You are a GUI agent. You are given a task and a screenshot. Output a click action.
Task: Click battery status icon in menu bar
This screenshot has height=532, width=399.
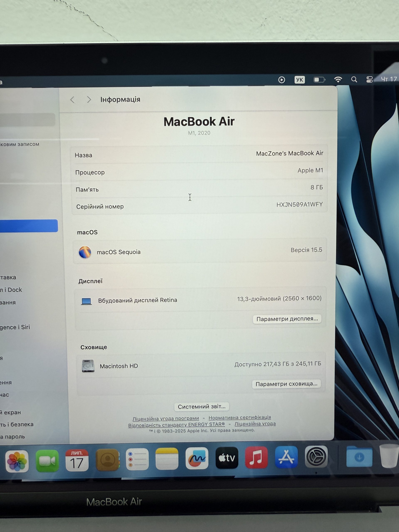319,79
